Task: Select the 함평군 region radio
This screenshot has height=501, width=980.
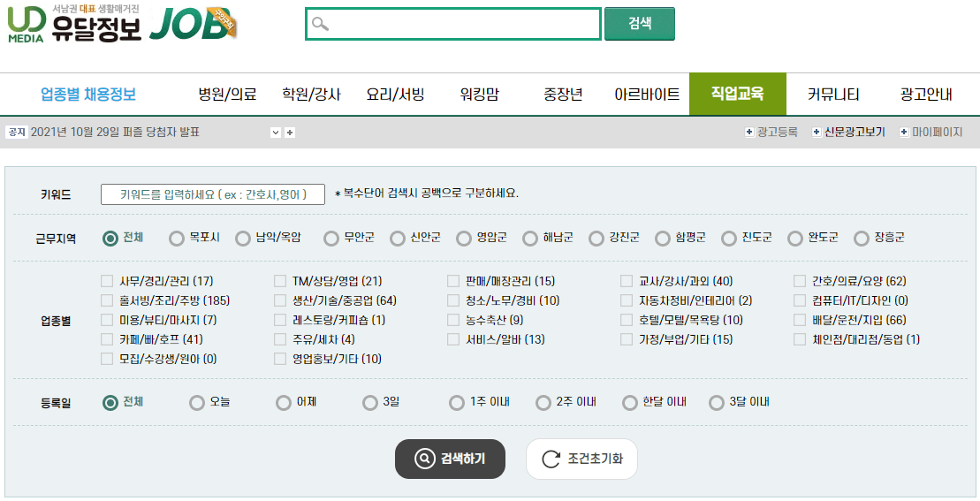Action: pos(663,238)
